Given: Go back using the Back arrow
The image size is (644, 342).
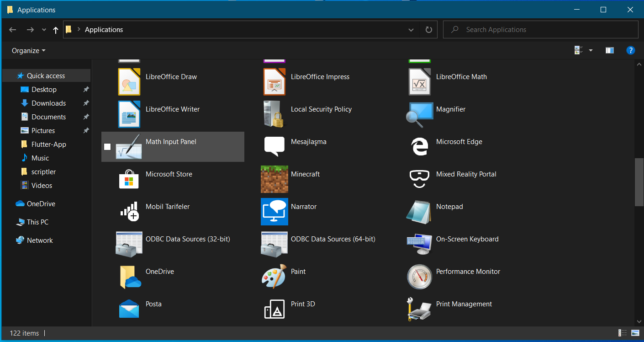Looking at the screenshot, I should pos(13,30).
